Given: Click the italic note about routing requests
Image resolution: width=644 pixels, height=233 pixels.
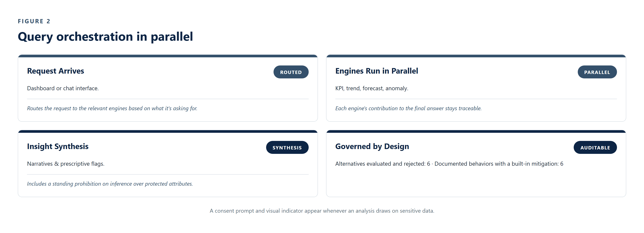Looking at the screenshot, I should coord(112,108).
